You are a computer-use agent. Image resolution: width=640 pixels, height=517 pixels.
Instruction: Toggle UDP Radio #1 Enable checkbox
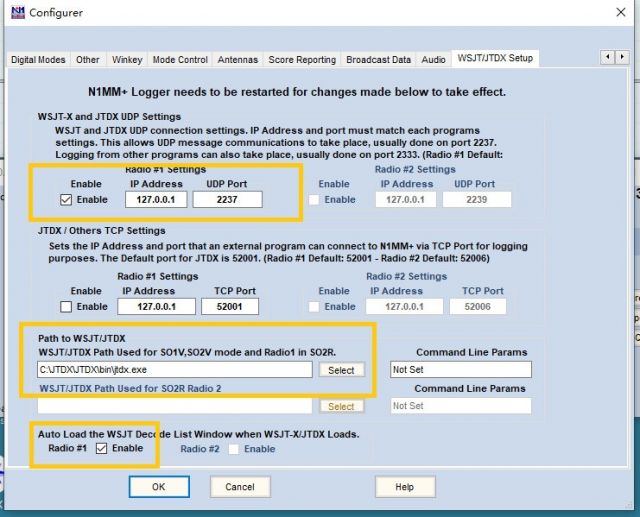point(66,200)
